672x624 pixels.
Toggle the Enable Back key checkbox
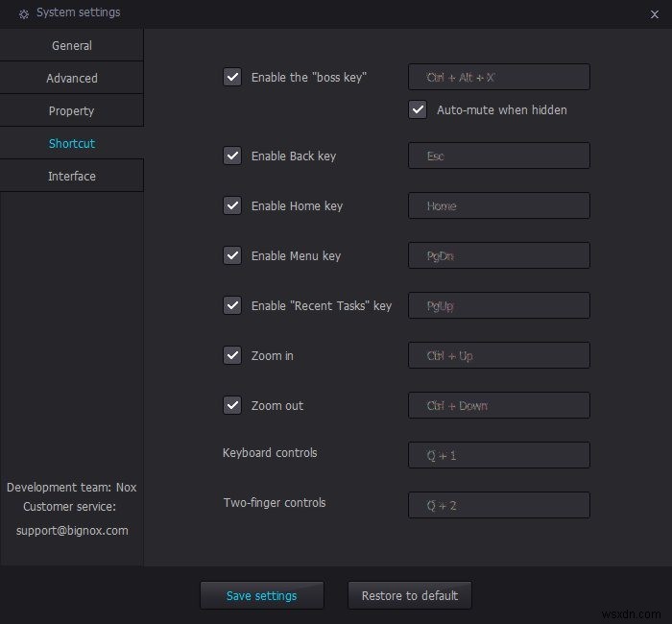[x=232, y=156]
